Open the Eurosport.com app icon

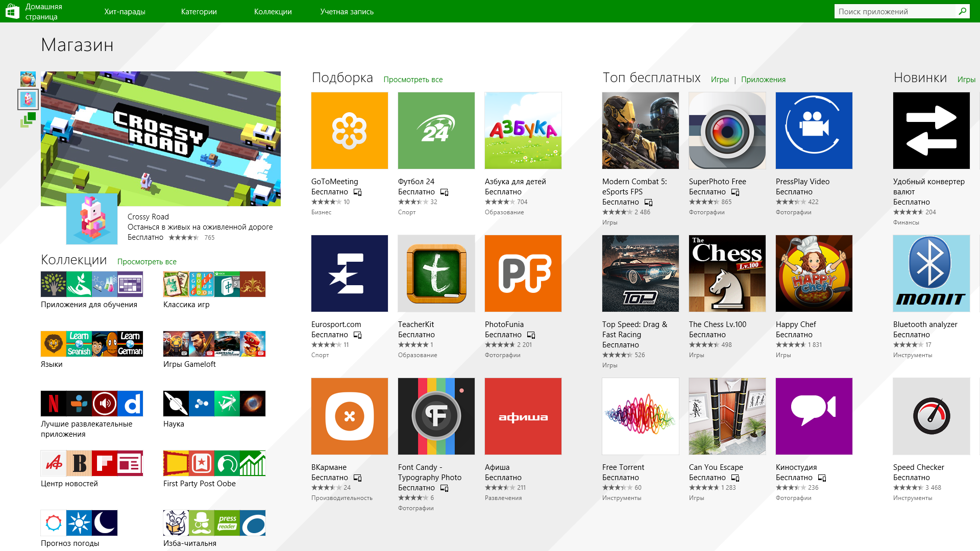click(x=350, y=273)
